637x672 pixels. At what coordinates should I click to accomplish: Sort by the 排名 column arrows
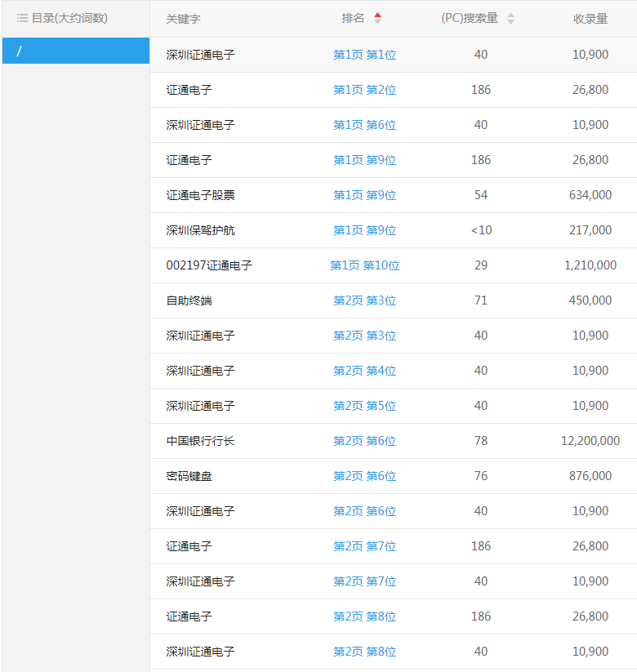click(x=377, y=19)
